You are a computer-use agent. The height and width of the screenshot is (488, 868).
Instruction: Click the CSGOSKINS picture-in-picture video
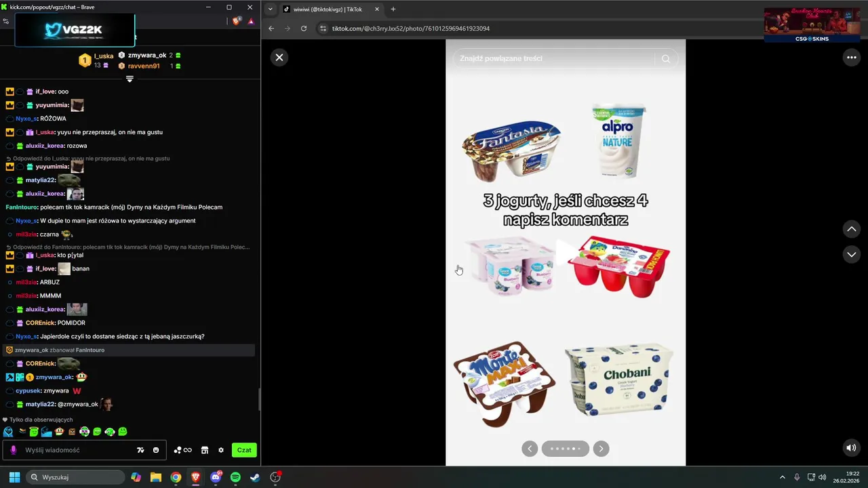point(812,25)
